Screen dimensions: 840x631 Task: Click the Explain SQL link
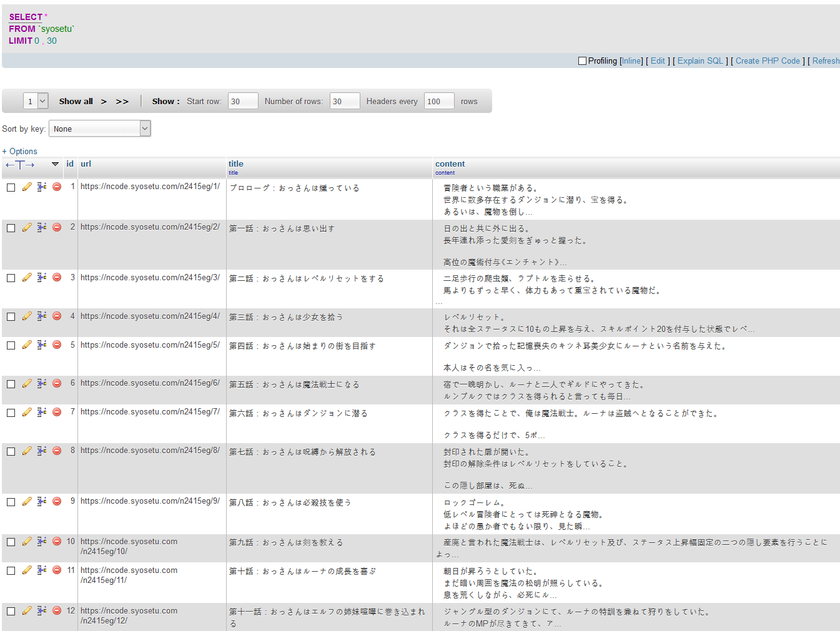coord(700,61)
